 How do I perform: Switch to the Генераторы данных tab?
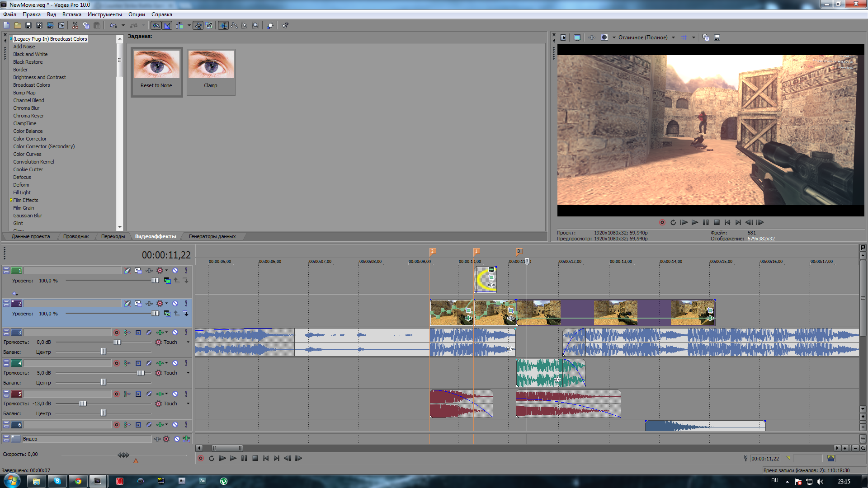click(212, 236)
